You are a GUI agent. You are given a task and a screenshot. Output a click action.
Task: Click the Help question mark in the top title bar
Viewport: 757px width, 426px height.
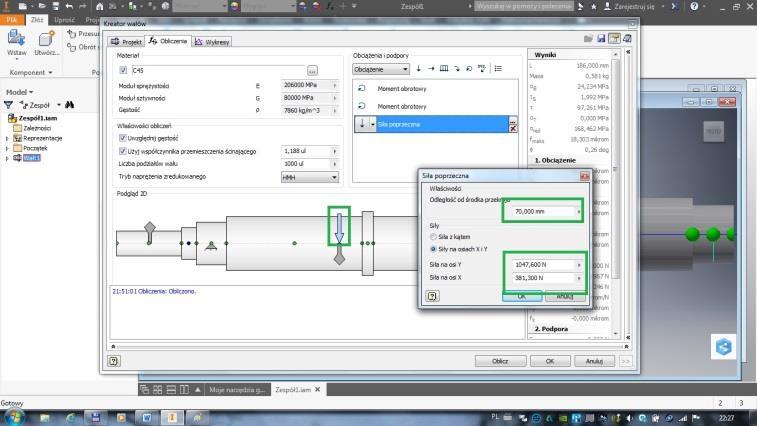(x=694, y=6)
